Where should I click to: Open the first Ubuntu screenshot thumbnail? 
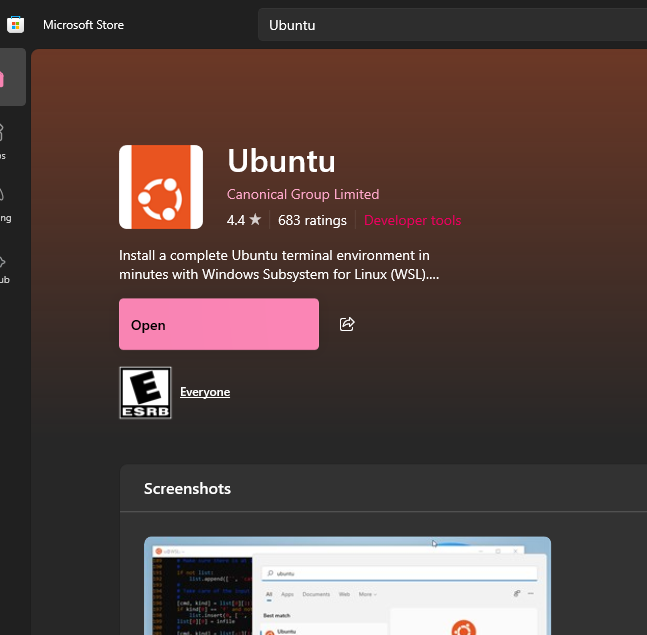[347, 586]
